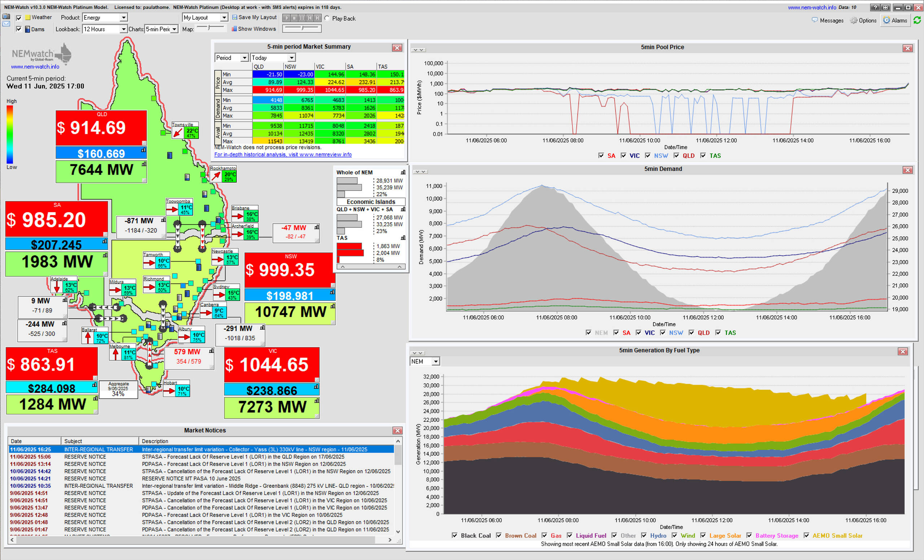
Task: Open chart icon for Whole of NEM
Action: [x=403, y=172]
